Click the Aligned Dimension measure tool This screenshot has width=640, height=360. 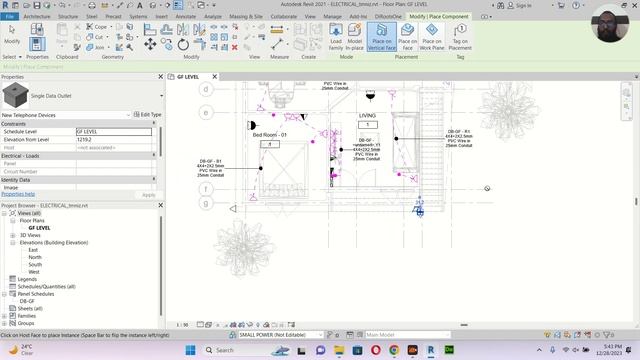coord(277,29)
